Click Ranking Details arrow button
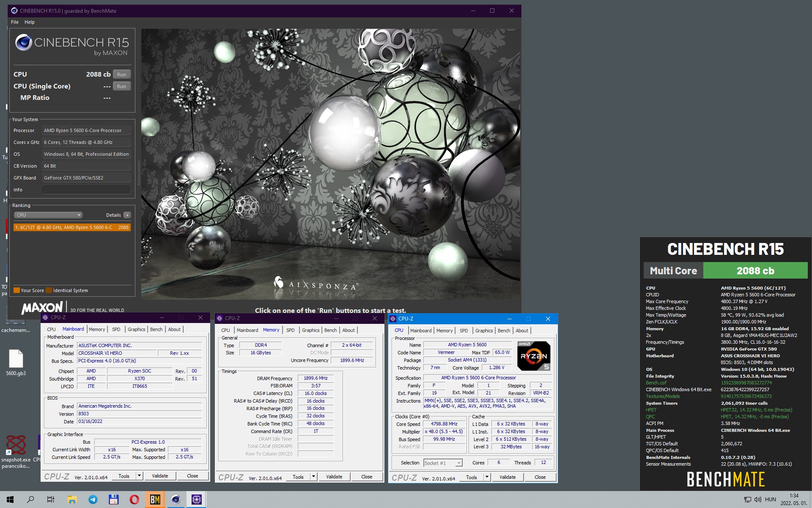 [x=127, y=215]
